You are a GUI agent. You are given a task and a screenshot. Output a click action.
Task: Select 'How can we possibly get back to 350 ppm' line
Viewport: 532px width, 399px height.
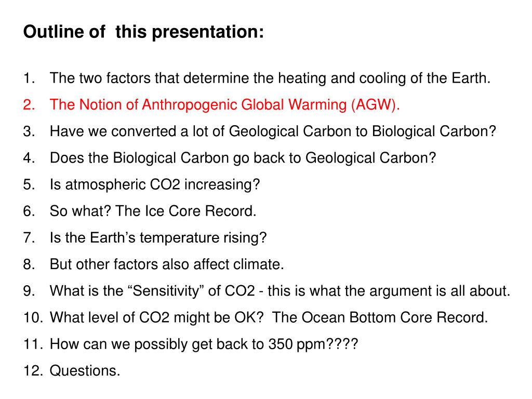point(204,344)
